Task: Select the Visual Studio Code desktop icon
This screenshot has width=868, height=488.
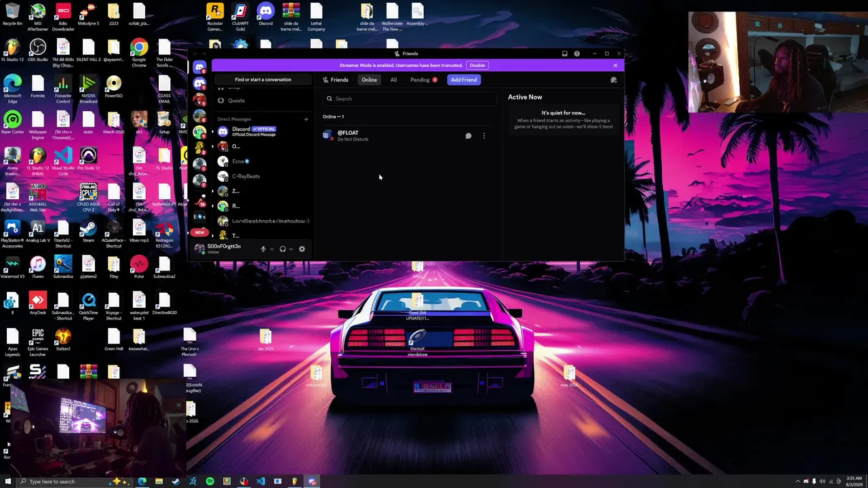Action: click(63, 162)
